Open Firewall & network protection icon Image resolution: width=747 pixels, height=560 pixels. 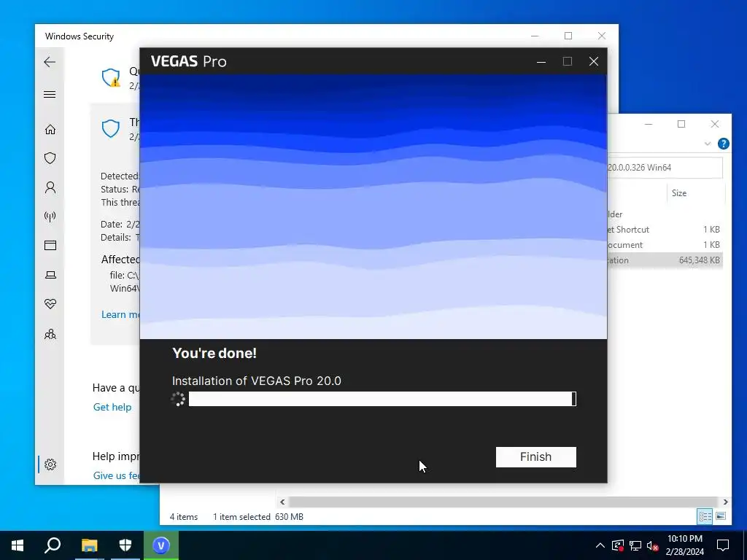click(50, 217)
